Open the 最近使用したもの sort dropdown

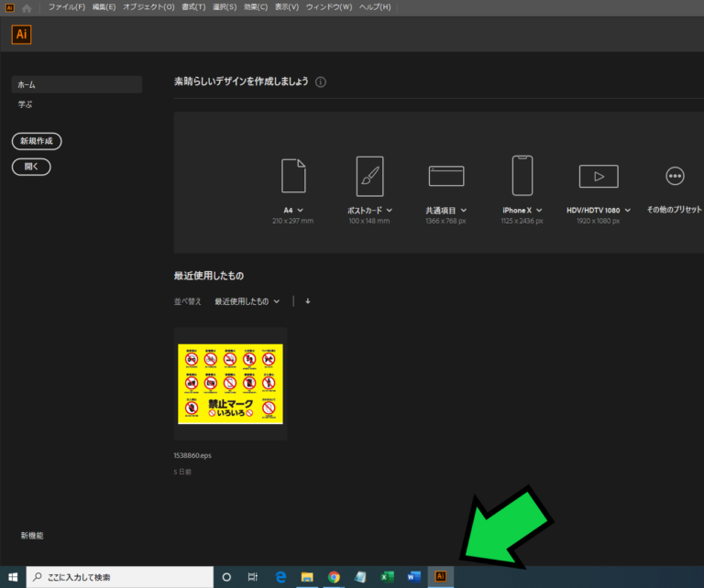[247, 301]
